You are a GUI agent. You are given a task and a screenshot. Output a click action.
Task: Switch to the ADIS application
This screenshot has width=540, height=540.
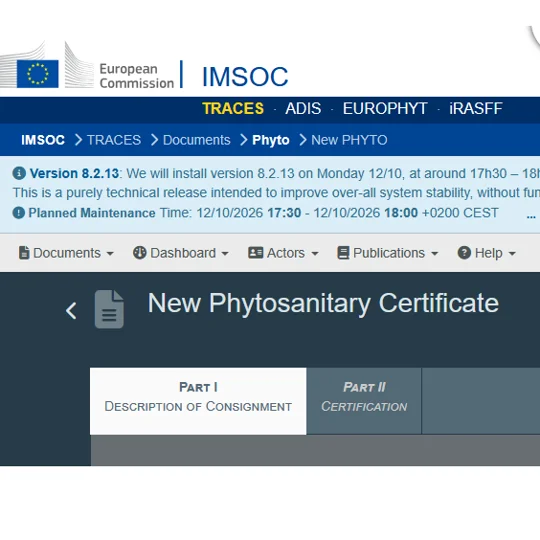click(303, 108)
